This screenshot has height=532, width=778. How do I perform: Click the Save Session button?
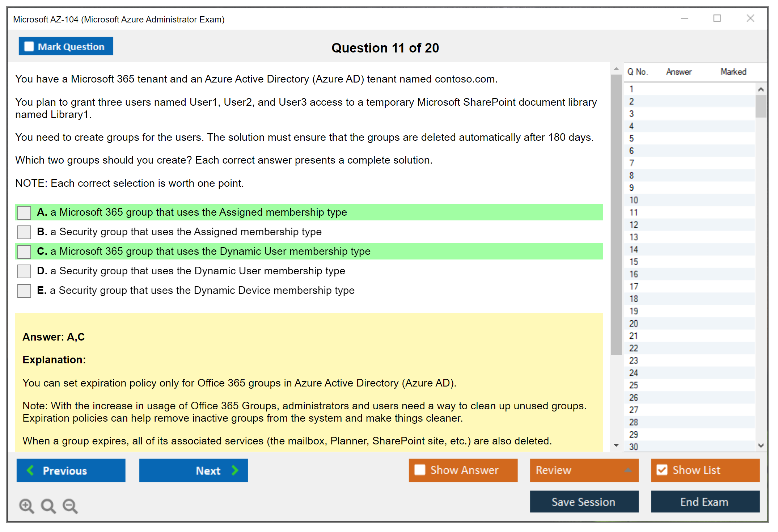584,502
